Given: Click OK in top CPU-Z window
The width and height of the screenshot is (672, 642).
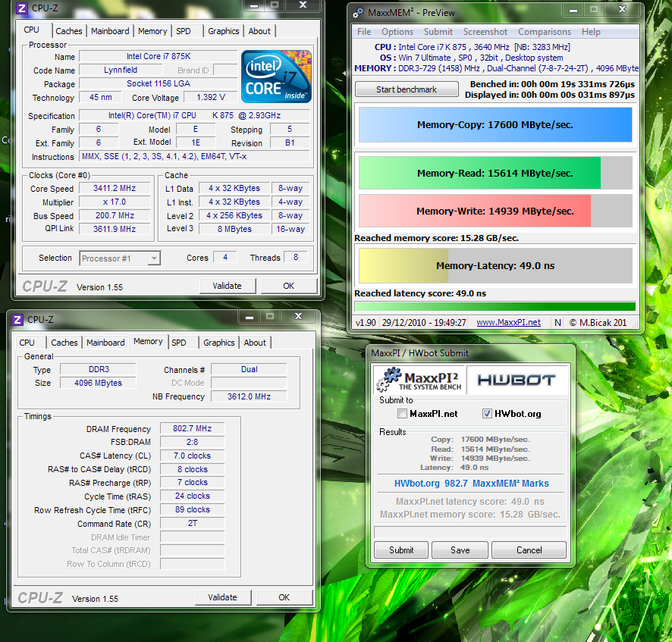Looking at the screenshot, I should pyautogui.click(x=288, y=286).
